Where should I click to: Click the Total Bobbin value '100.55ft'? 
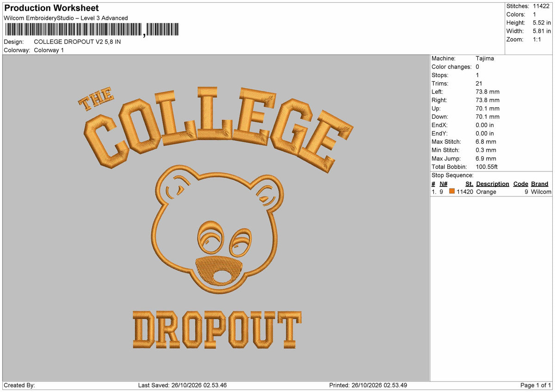[487, 166]
